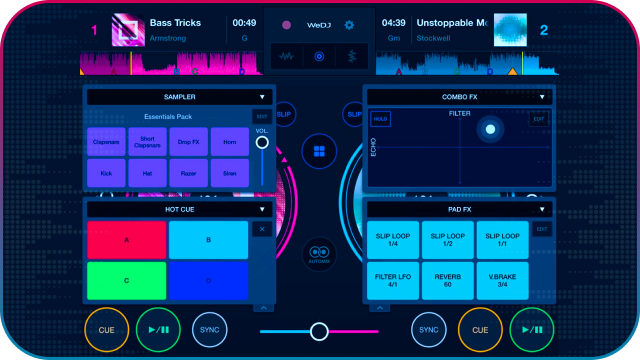Select jog wheel view icon

click(319, 56)
